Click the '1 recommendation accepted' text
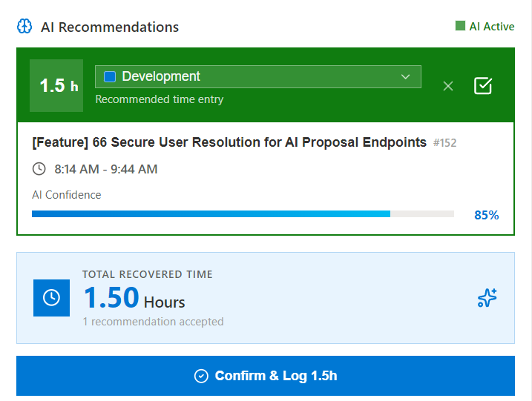This screenshot has height=401, width=532. coord(153,322)
